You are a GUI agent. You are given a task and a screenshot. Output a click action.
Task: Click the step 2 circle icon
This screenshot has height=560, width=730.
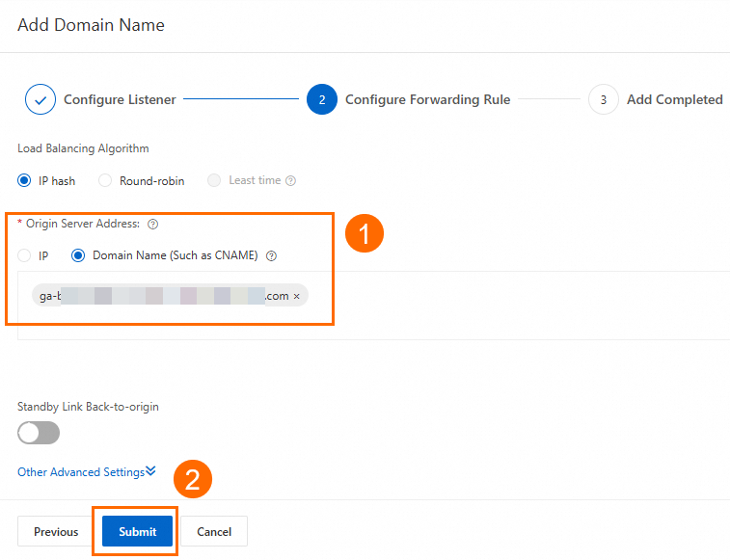click(321, 99)
